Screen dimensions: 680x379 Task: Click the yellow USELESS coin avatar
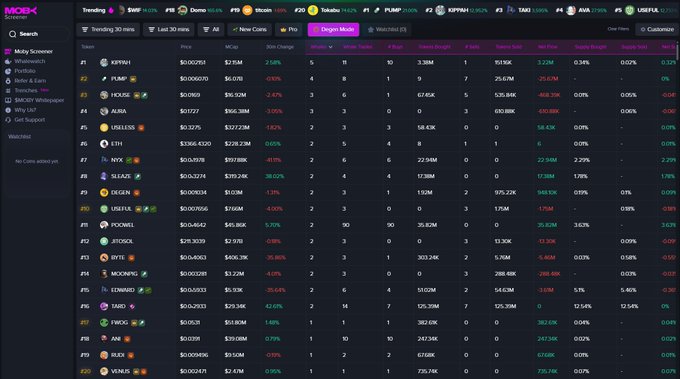tap(104, 127)
